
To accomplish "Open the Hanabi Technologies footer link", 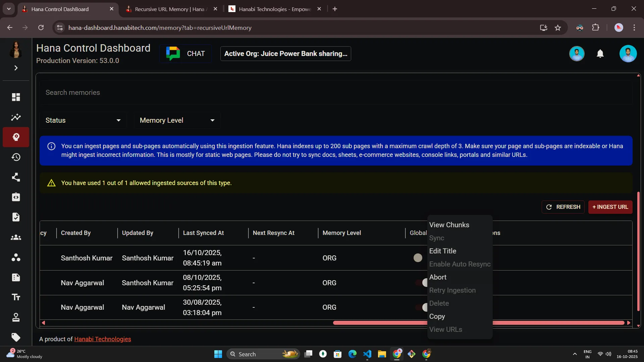I will point(102,339).
